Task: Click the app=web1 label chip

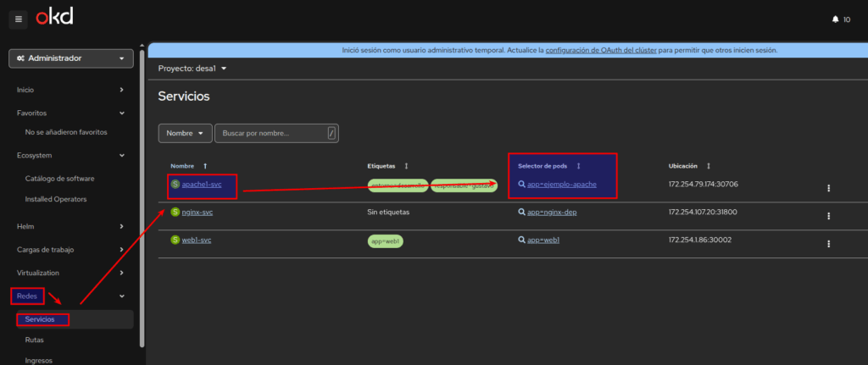Action: (x=385, y=241)
